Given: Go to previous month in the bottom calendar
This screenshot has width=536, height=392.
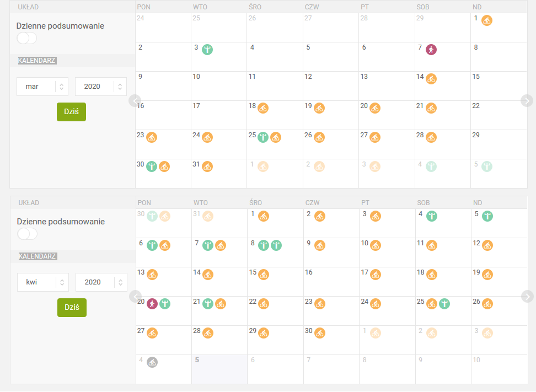Looking at the screenshot, I should 135,297.
